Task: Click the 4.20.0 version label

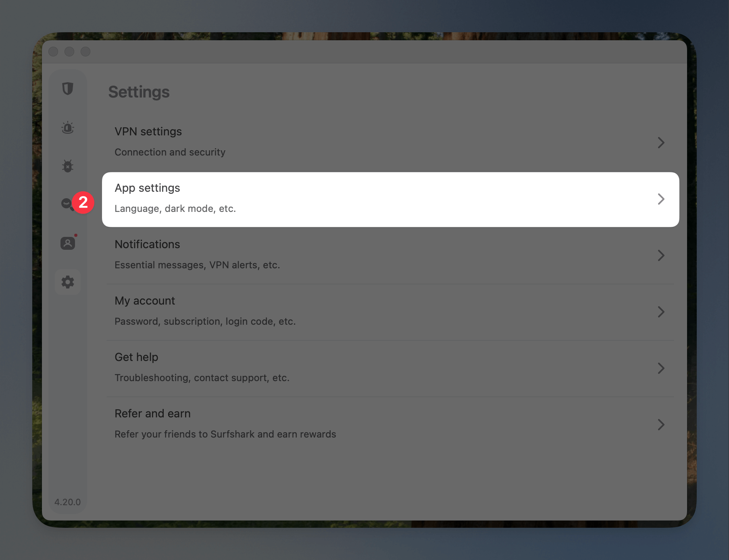Action: coord(67,502)
